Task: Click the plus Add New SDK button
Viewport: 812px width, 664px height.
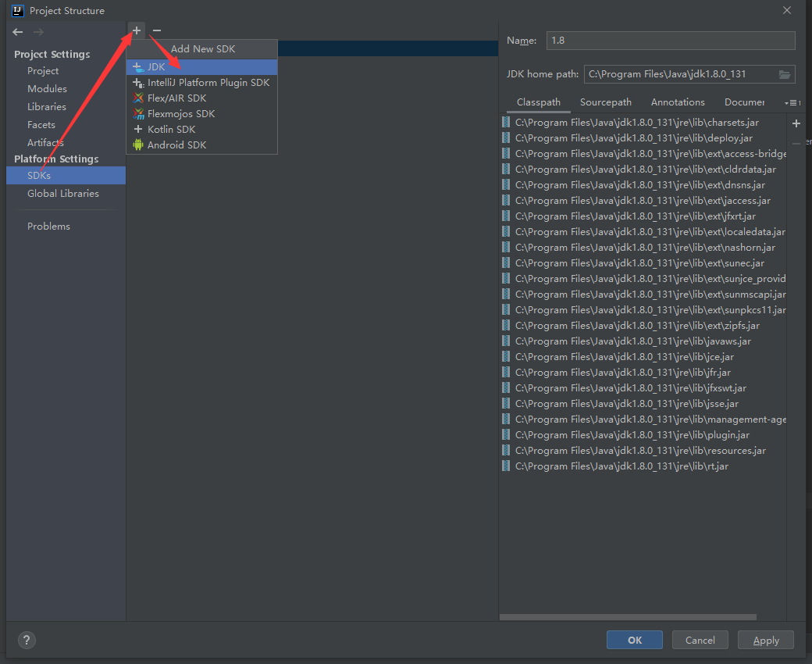Action: click(x=136, y=30)
